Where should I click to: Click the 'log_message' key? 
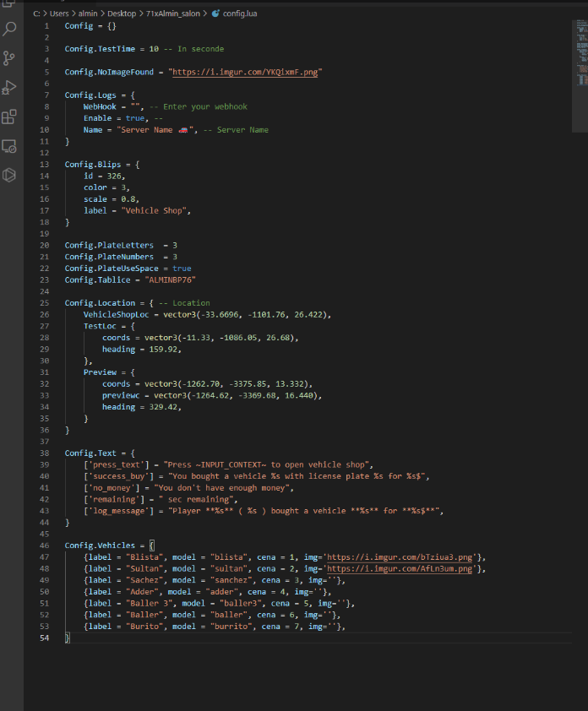click(x=118, y=511)
